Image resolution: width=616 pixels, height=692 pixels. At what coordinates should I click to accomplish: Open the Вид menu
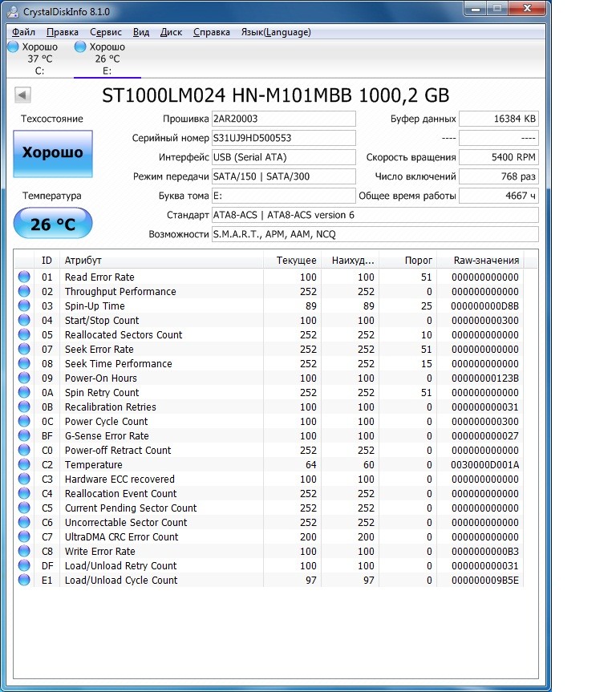(x=141, y=32)
